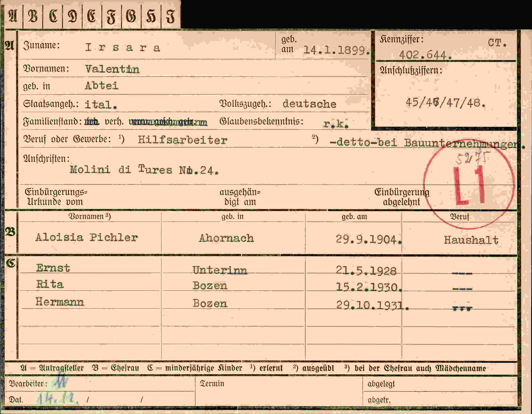Click the "abgelegt" label

pos(381,384)
